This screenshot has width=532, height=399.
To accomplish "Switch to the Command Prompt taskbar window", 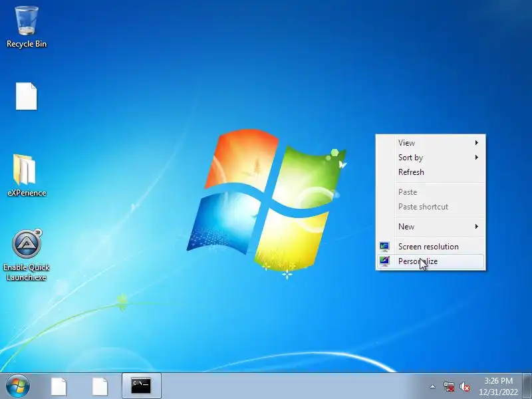I will [141, 386].
